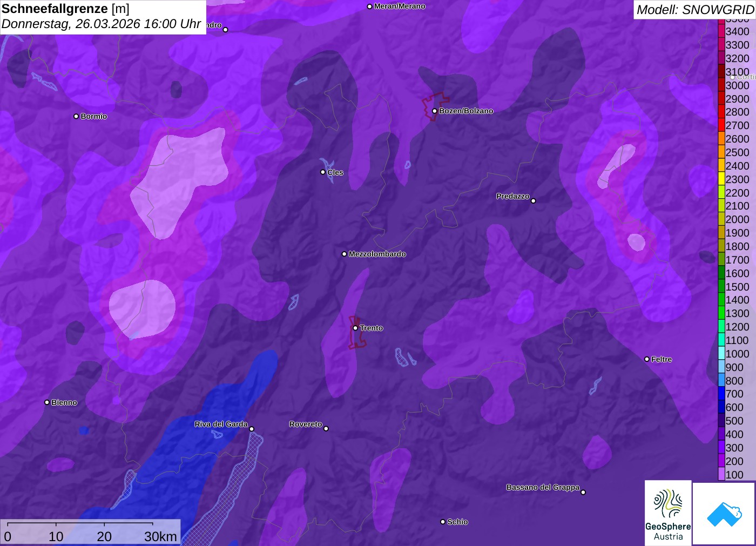Pick the 1500 m green legend swatch
756x546 pixels.
(x=721, y=286)
